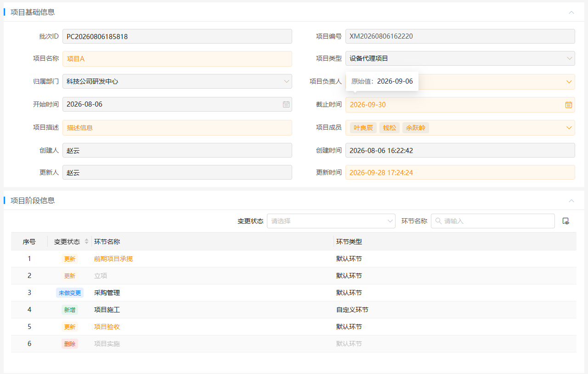Click the 原始值 2026-09-06 tooltip
The image size is (588, 374).
coord(382,81)
